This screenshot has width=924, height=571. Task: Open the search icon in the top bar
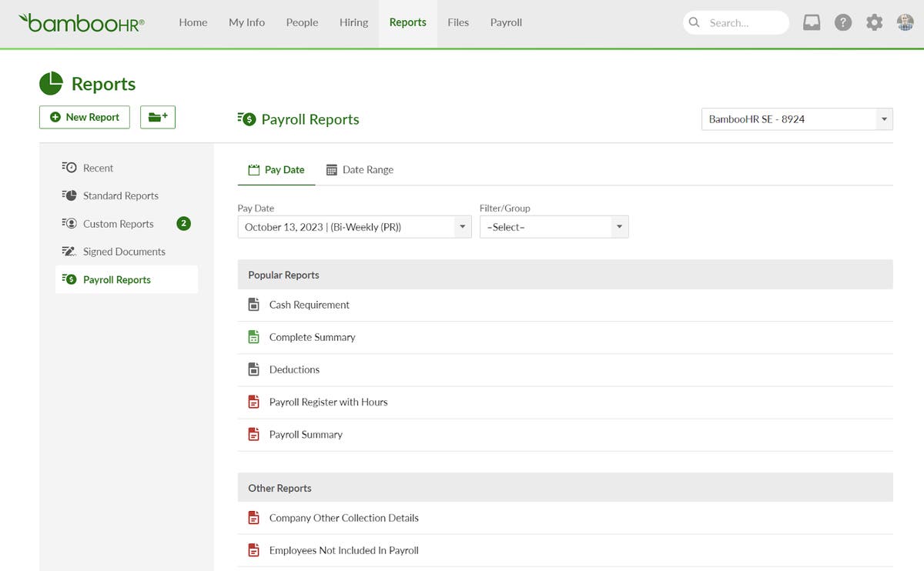coord(694,22)
